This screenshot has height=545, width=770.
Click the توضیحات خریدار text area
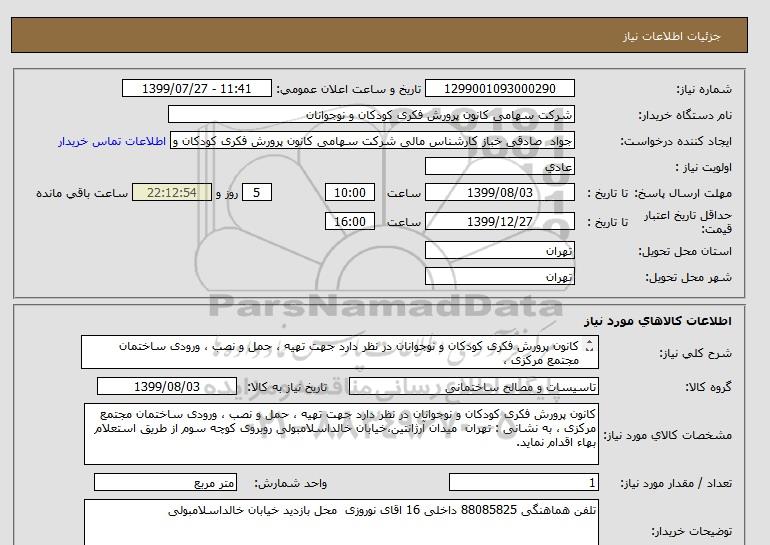341,522
